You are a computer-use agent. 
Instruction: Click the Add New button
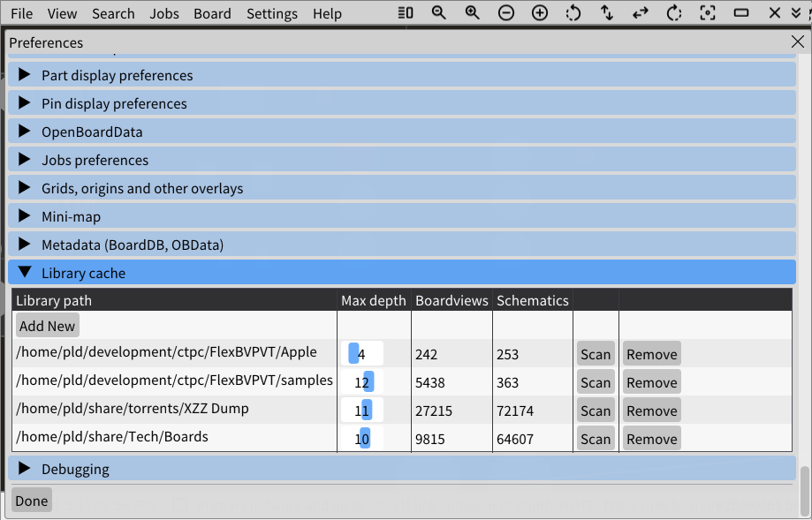point(47,325)
